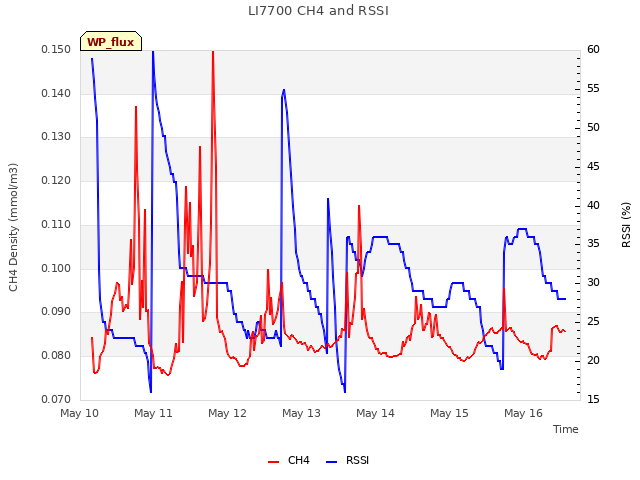This screenshot has height=480, width=640.
Task: Select the May 10 date tick label
Action: click(x=80, y=413)
